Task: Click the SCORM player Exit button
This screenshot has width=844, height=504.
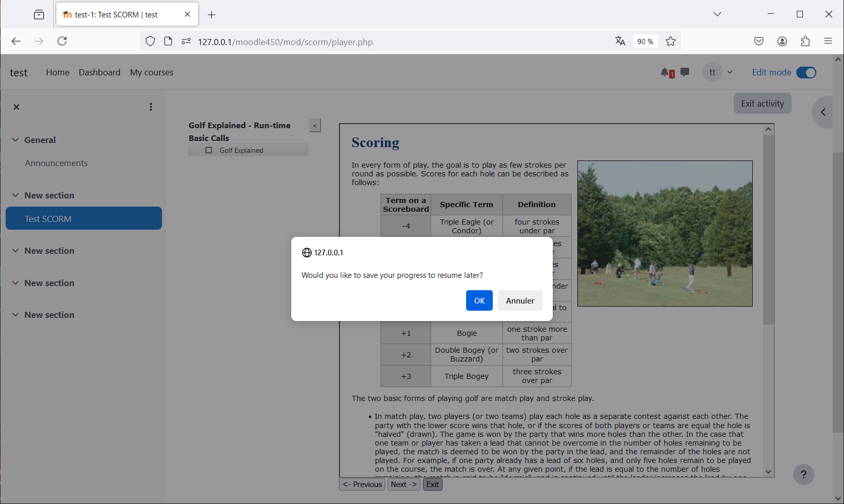Action: point(433,485)
